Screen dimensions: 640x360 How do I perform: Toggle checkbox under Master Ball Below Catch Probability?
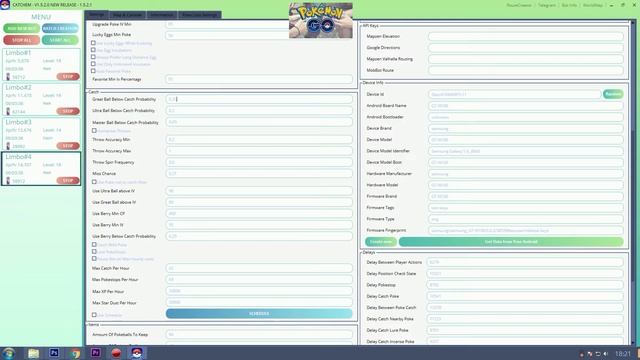(x=94, y=131)
